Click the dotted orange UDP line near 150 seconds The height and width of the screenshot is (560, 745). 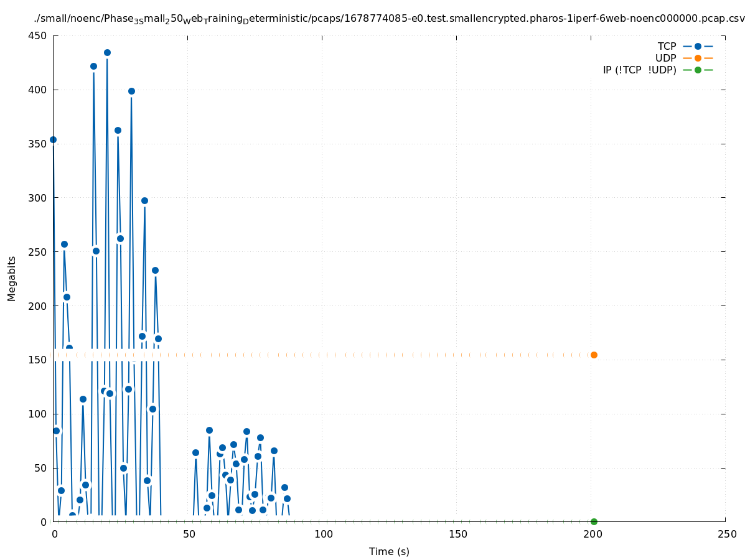457,355
